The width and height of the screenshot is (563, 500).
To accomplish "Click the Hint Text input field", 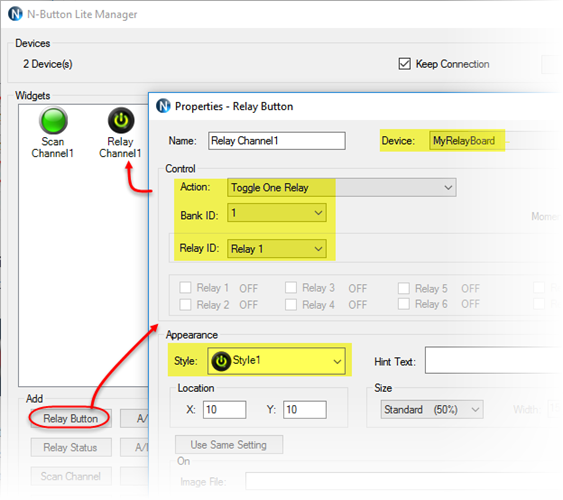I will [493, 360].
